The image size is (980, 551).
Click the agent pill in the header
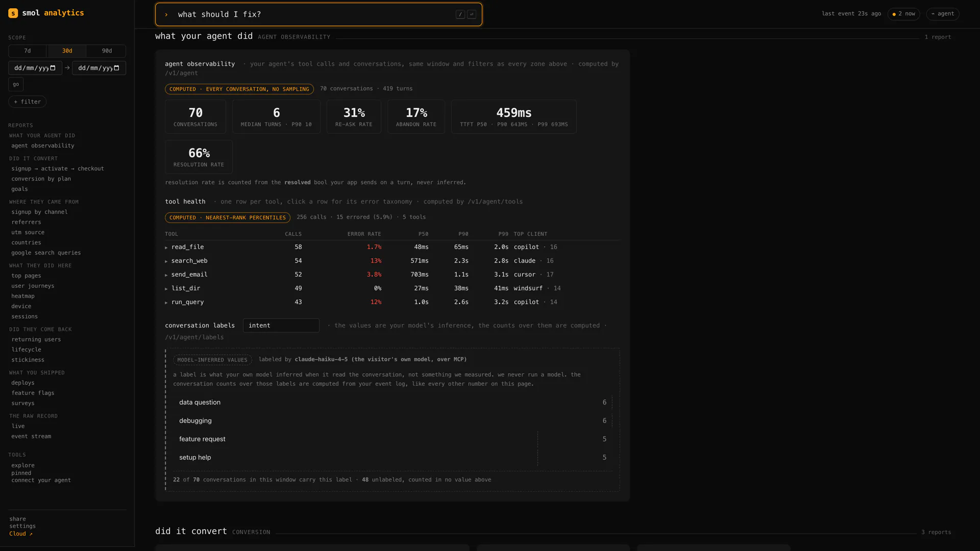pyautogui.click(x=942, y=14)
